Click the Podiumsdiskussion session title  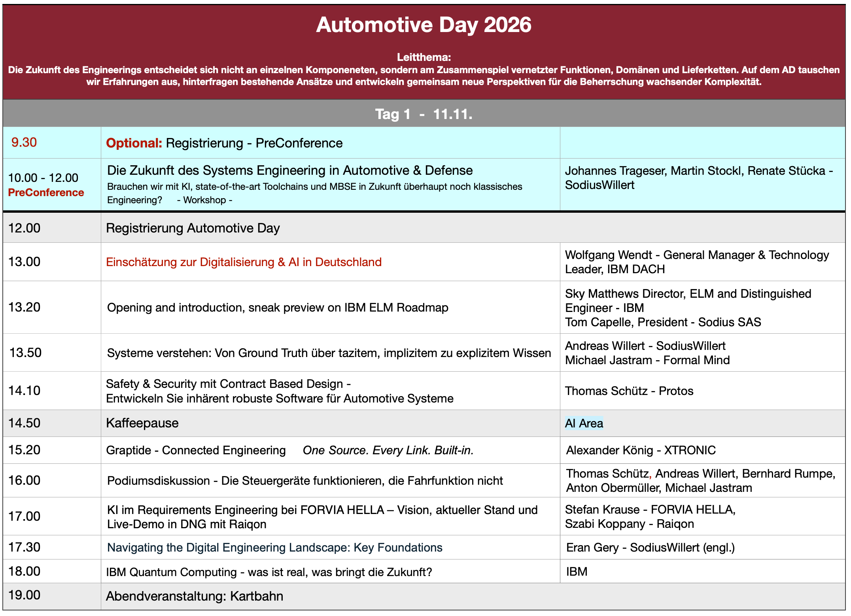305,481
